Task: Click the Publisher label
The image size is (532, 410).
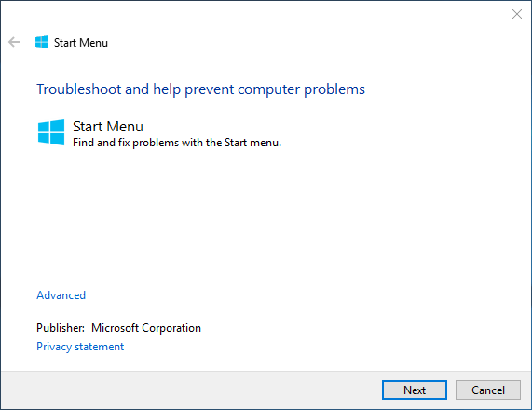Action: point(61,328)
